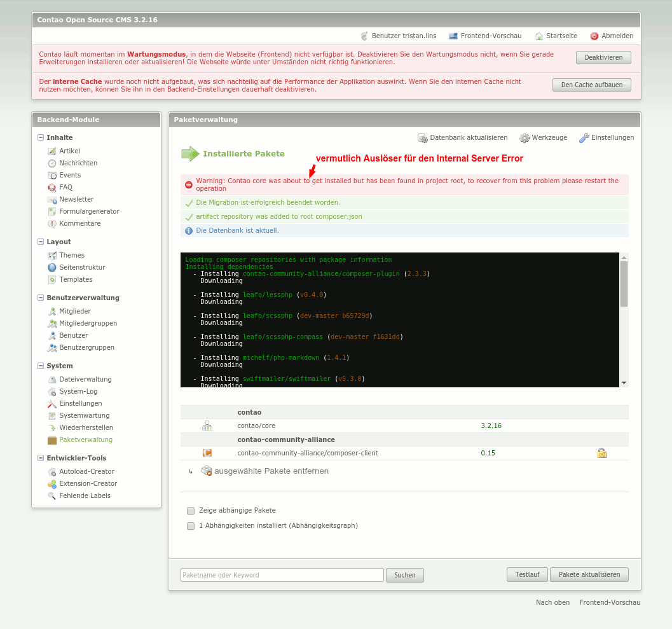The height and width of the screenshot is (629, 672).
Task: Click the Kommentare icon
Action: (x=52, y=223)
